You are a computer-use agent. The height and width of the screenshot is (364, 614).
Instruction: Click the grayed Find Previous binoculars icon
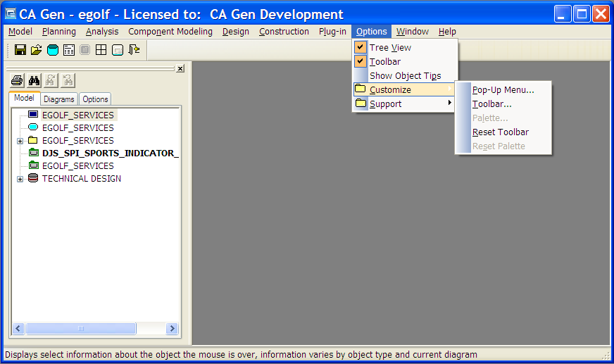pyautogui.click(x=68, y=81)
